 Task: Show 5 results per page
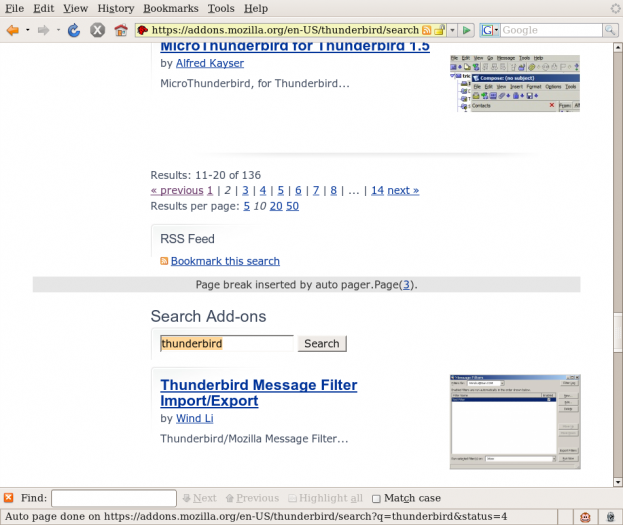[247, 206]
